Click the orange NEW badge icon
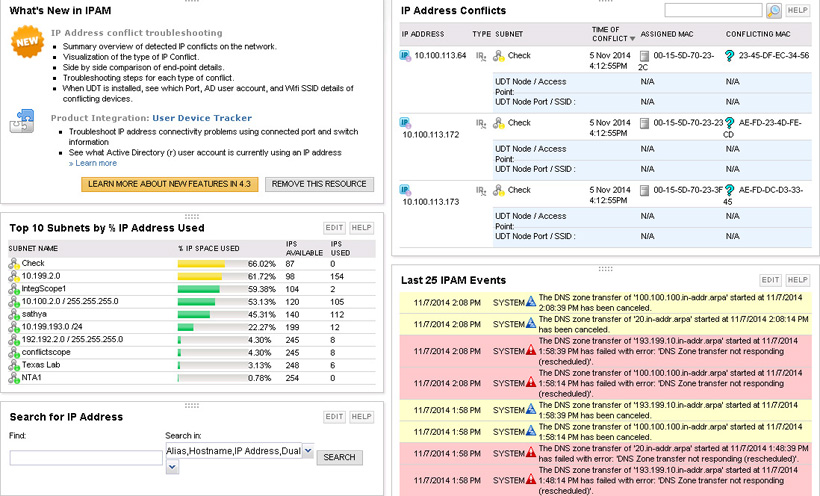The height and width of the screenshot is (496, 820). point(26,41)
